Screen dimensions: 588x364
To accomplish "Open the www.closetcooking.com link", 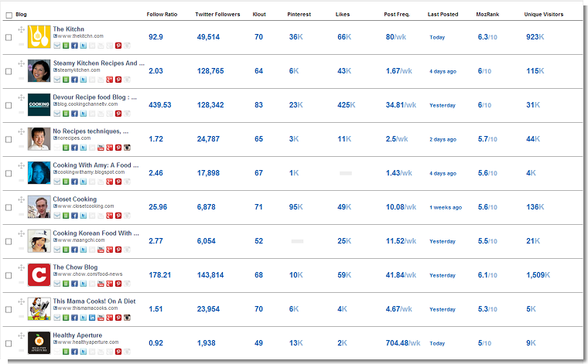I will click(x=86, y=206).
